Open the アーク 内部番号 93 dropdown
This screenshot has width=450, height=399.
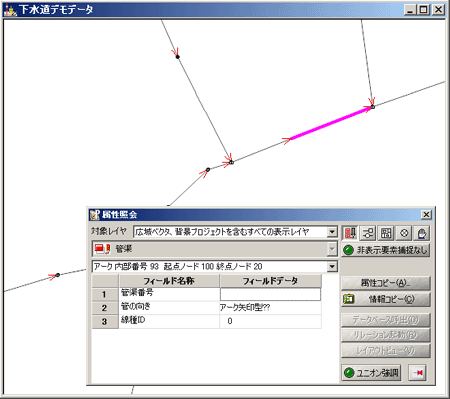point(332,266)
